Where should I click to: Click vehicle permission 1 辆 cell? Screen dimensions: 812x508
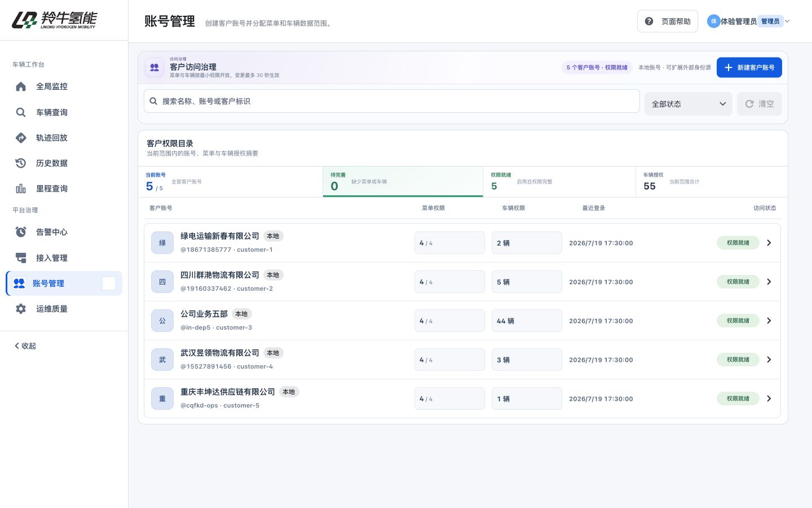tap(527, 398)
